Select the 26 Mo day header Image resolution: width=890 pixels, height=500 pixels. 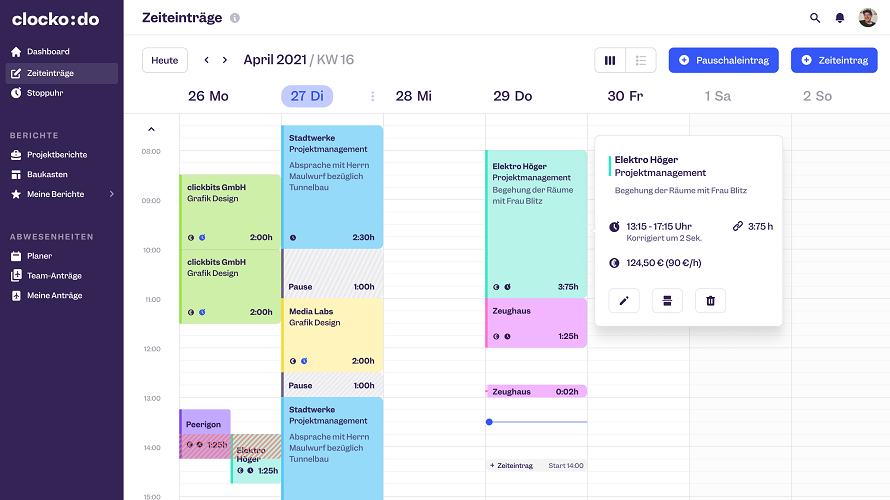208,96
